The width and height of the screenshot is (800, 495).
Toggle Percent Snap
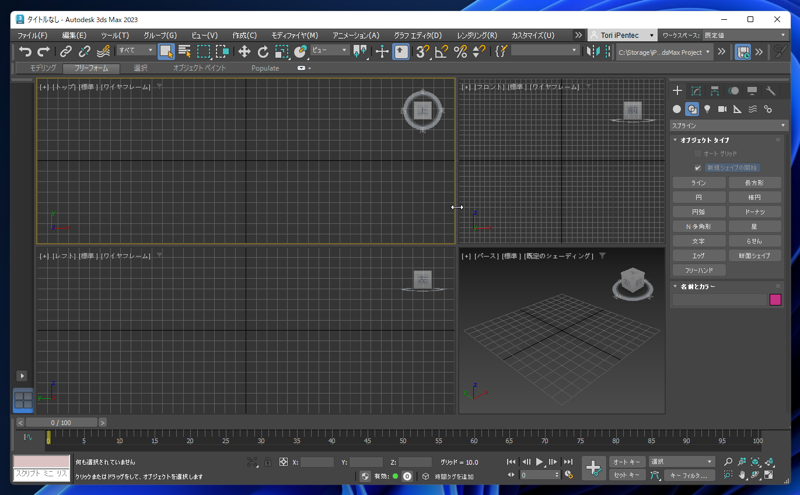(460, 52)
